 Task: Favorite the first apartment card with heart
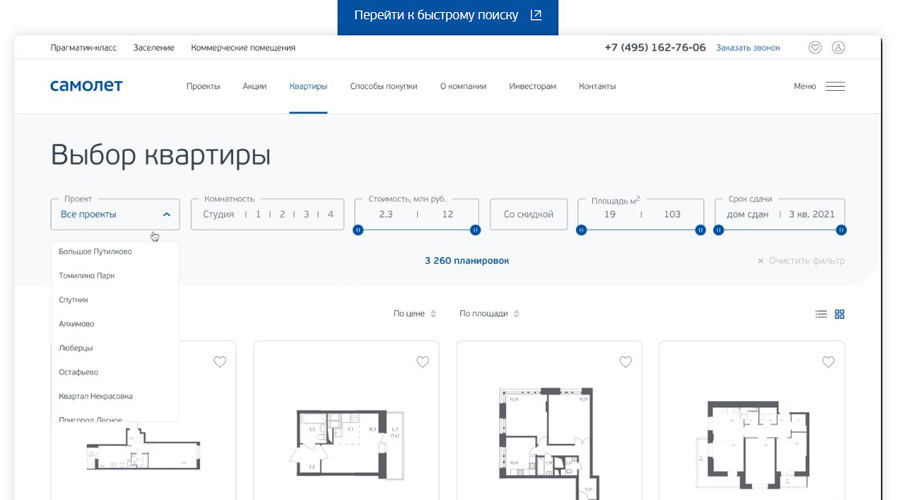220,362
